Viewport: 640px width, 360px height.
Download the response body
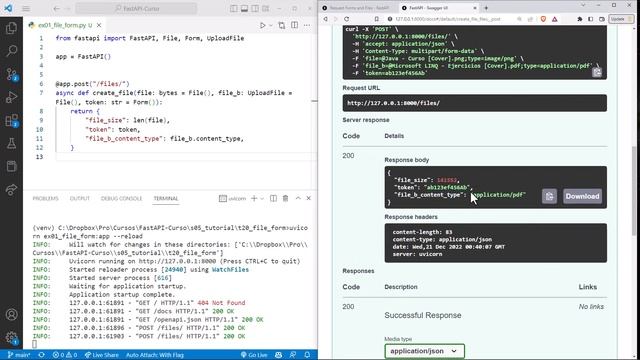(582, 196)
